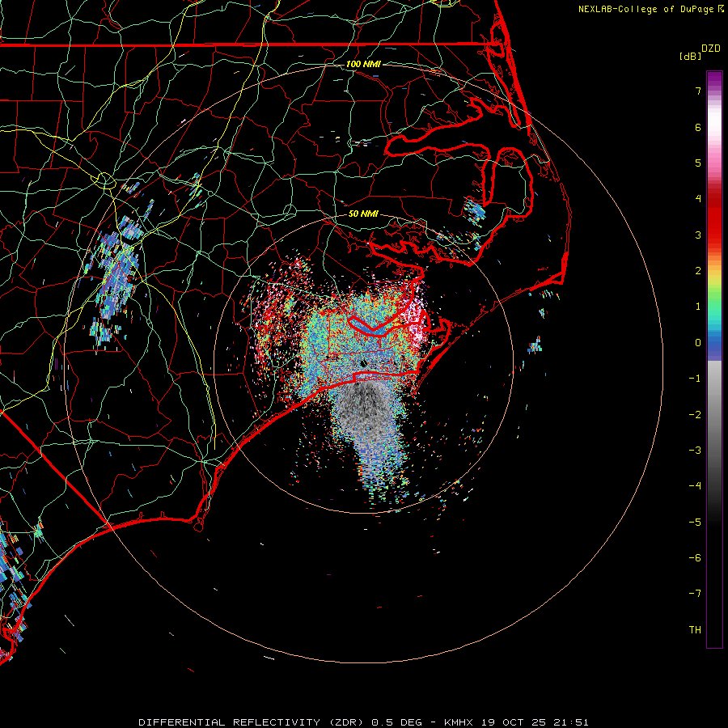728x728 pixels.
Task: Click the TH threshold label on scale
Action: pyautogui.click(x=695, y=630)
